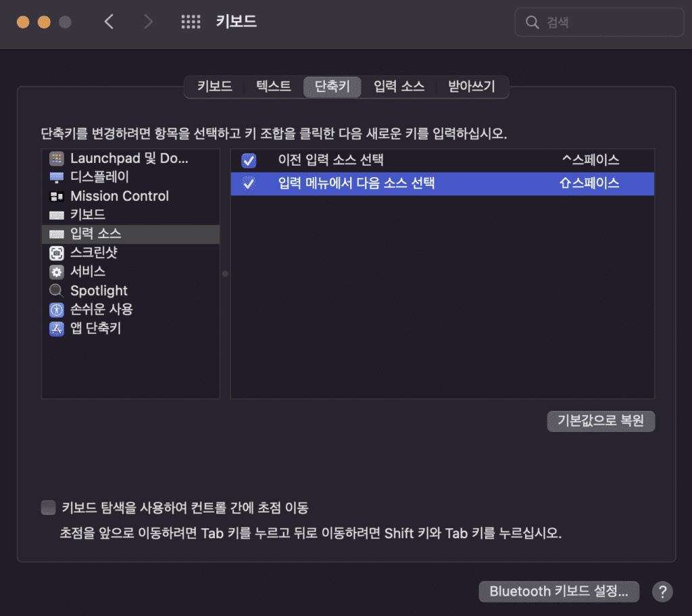692x616 pixels.
Task: Select the App Shortcuts (앱 단축키) icon
Action: coord(57,329)
